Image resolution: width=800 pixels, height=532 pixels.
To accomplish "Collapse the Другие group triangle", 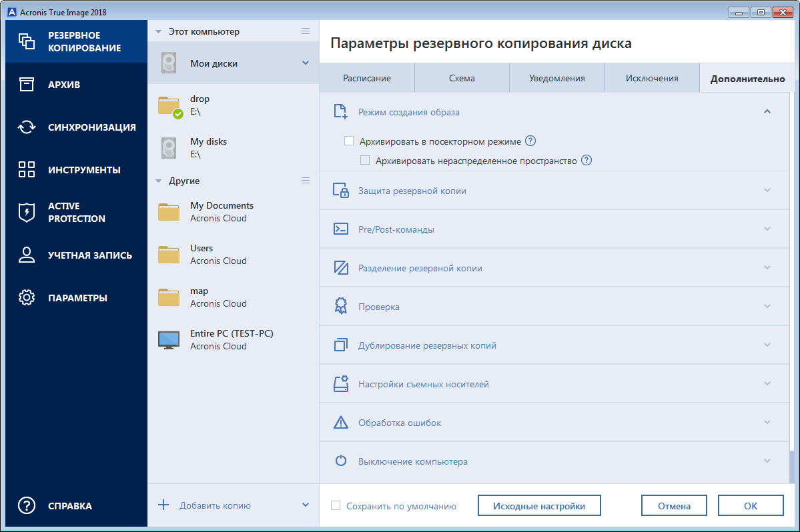I will pyautogui.click(x=158, y=181).
